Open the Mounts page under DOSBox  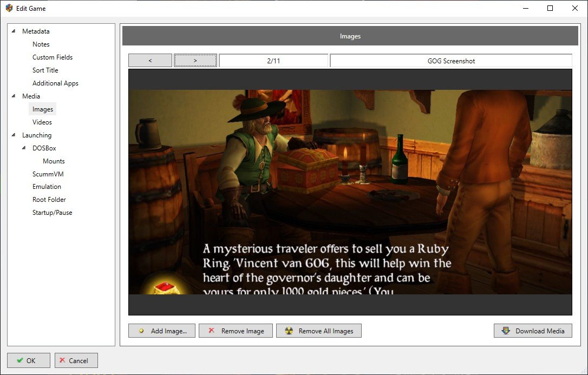tap(54, 161)
